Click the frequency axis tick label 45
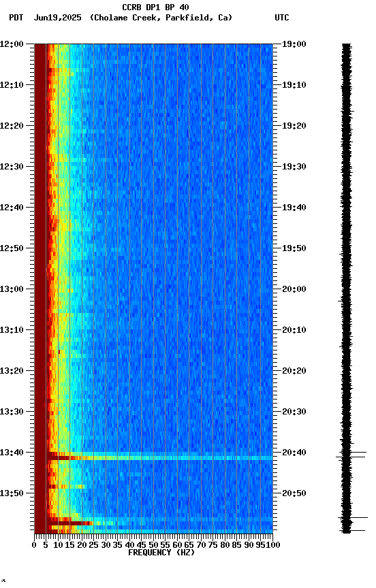Viewport: 376px width, 588px height. click(x=141, y=545)
